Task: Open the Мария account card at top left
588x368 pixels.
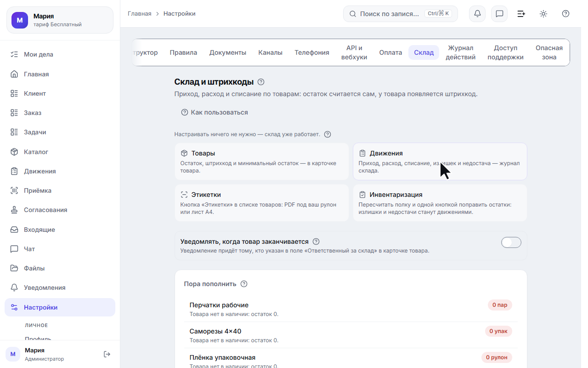Action: (x=60, y=20)
